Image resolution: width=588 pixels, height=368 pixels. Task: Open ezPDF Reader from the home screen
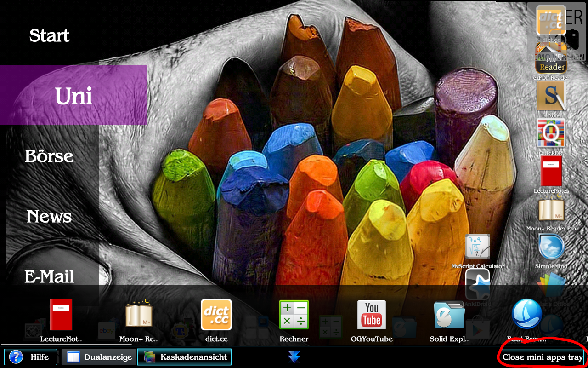coord(551,60)
